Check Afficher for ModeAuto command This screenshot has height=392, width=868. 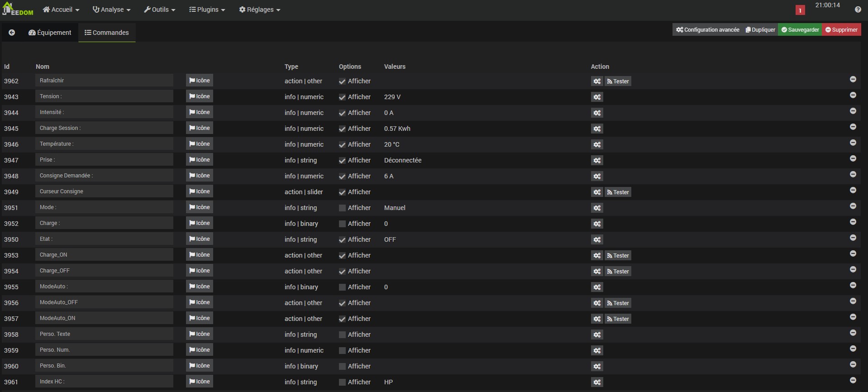[x=342, y=287]
